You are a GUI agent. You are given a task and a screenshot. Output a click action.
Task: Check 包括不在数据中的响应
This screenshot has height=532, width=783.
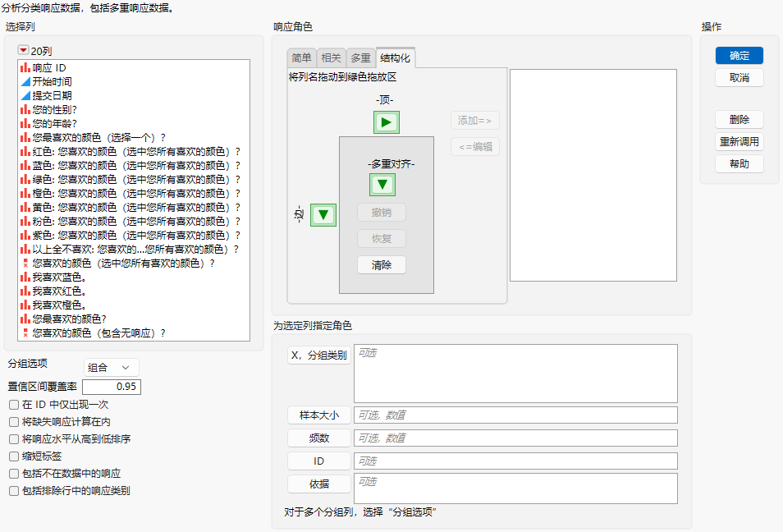[14, 474]
